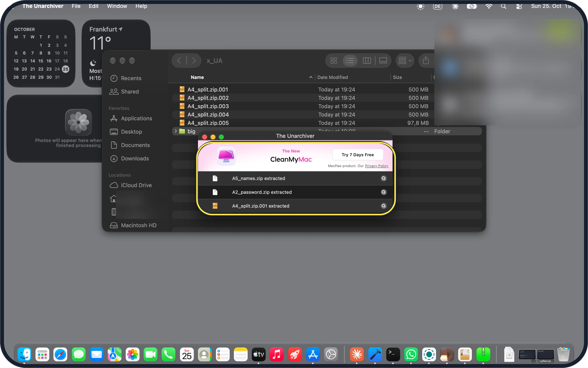Switch the DE keyboard input source
588x368 pixels.
coord(437,6)
